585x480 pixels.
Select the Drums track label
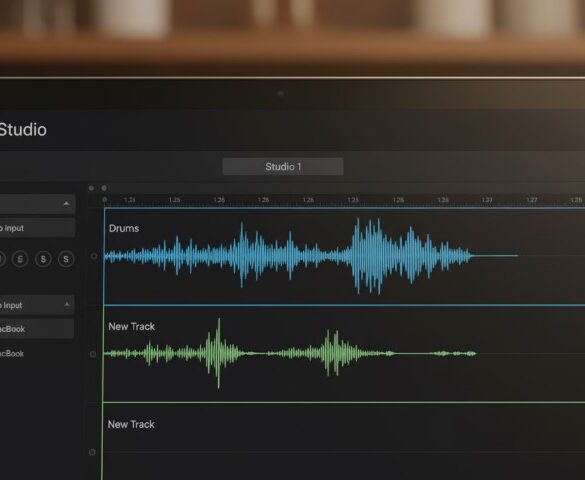(124, 228)
